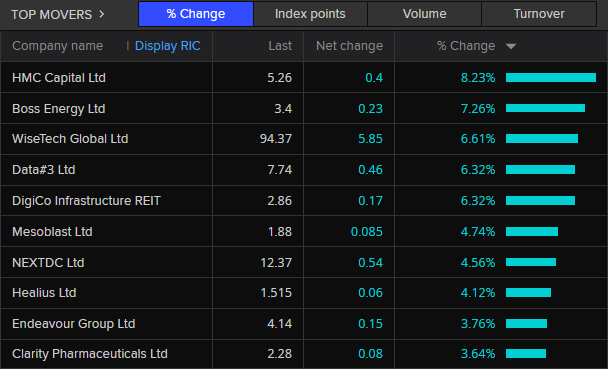Click the 3.64% change value

[x=478, y=353]
